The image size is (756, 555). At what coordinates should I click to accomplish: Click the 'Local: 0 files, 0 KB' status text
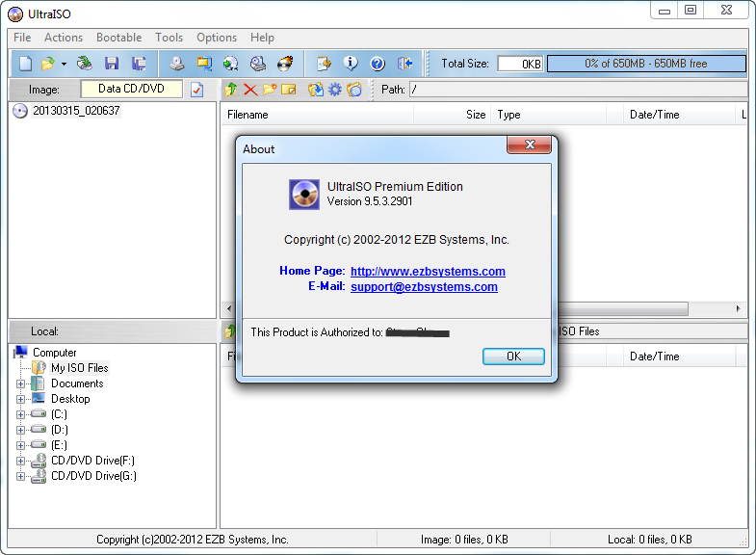(x=649, y=540)
